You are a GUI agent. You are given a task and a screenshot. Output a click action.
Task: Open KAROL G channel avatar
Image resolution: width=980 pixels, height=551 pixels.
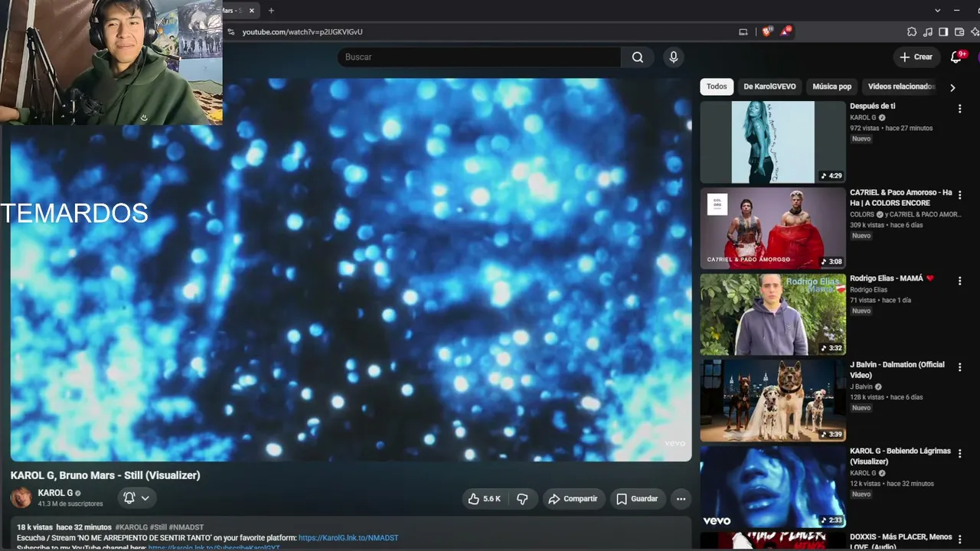click(x=21, y=497)
